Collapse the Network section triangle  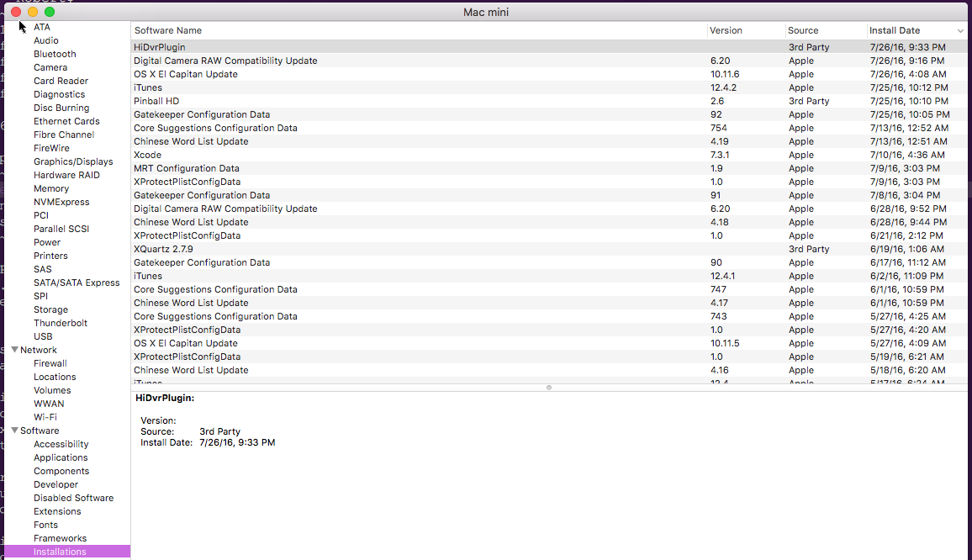(x=15, y=350)
